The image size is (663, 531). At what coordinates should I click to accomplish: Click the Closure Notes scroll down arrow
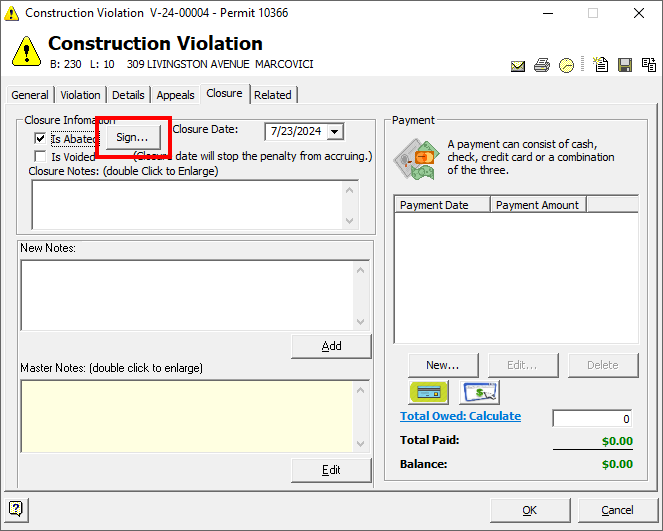pos(350,220)
